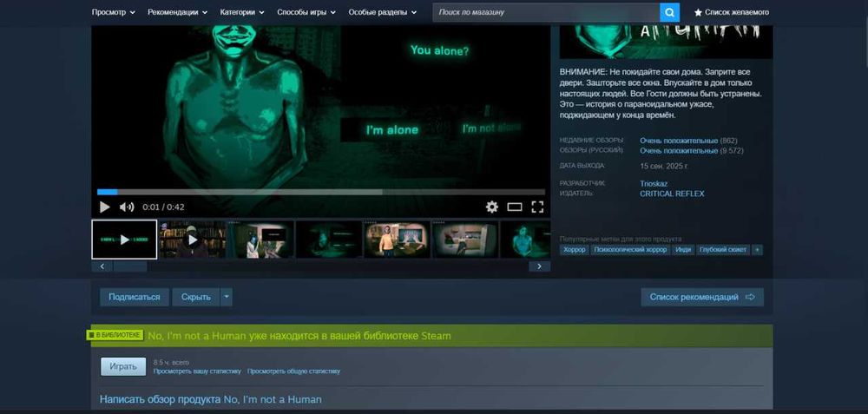Open Просмотреть общую статистику link

(x=293, y=371)
